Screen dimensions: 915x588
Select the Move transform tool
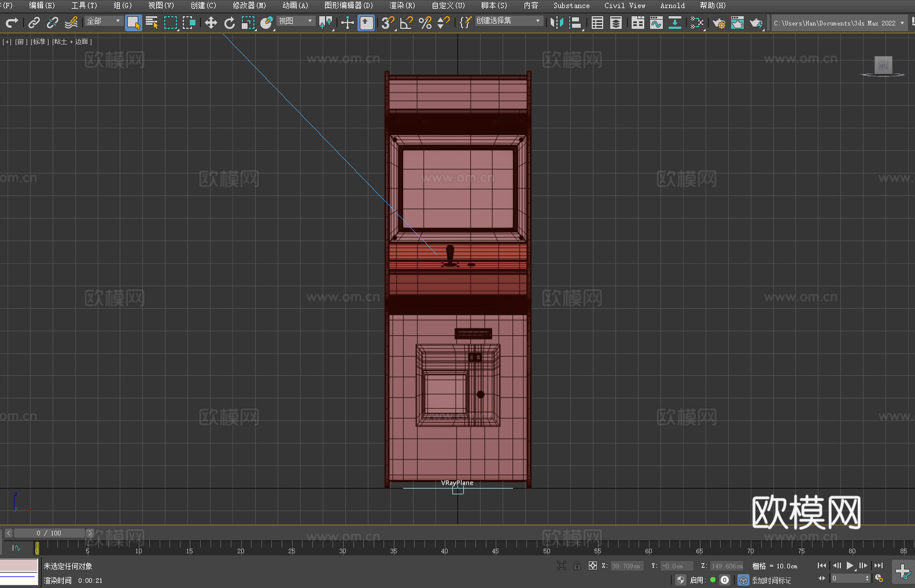click(211, 23)
